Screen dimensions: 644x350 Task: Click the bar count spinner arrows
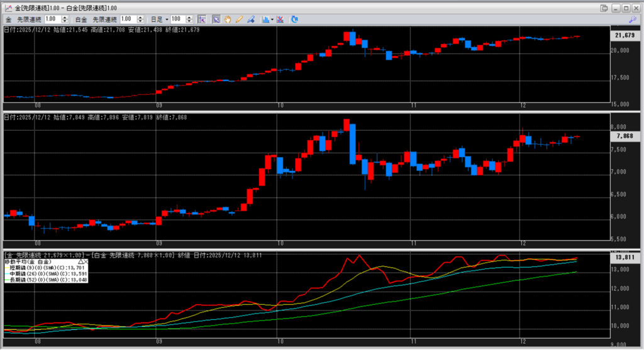click(x=190, y=19)
